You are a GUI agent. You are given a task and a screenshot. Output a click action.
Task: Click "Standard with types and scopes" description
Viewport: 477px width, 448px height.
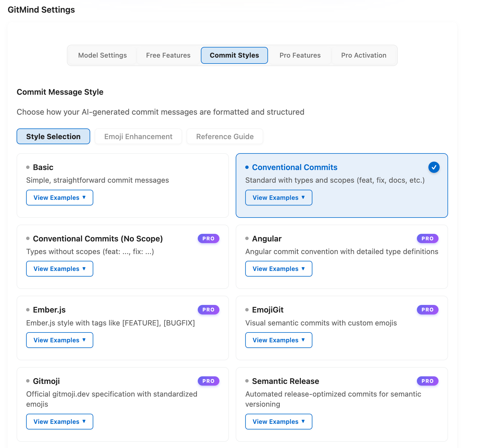click(335, 180)
